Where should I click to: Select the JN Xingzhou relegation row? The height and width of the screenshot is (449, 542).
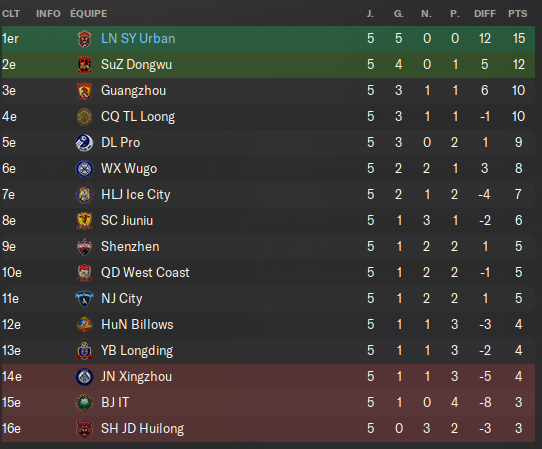pyautogui.click(x=269, y=376)
